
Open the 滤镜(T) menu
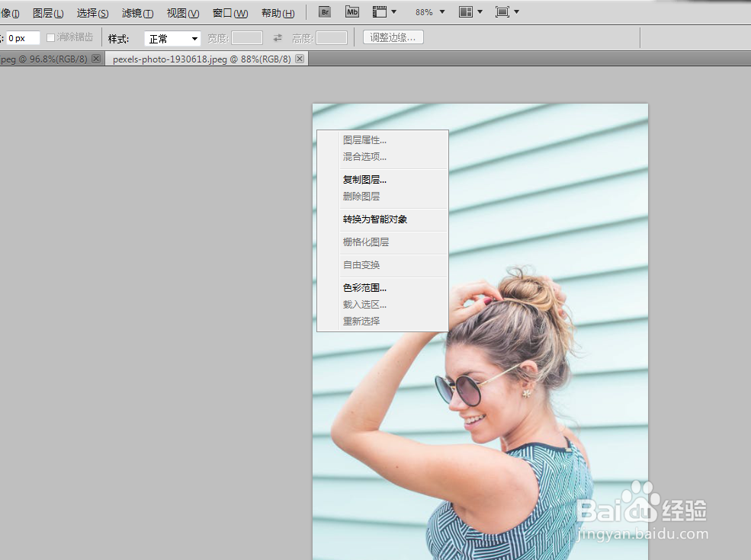tap(137, 13)
